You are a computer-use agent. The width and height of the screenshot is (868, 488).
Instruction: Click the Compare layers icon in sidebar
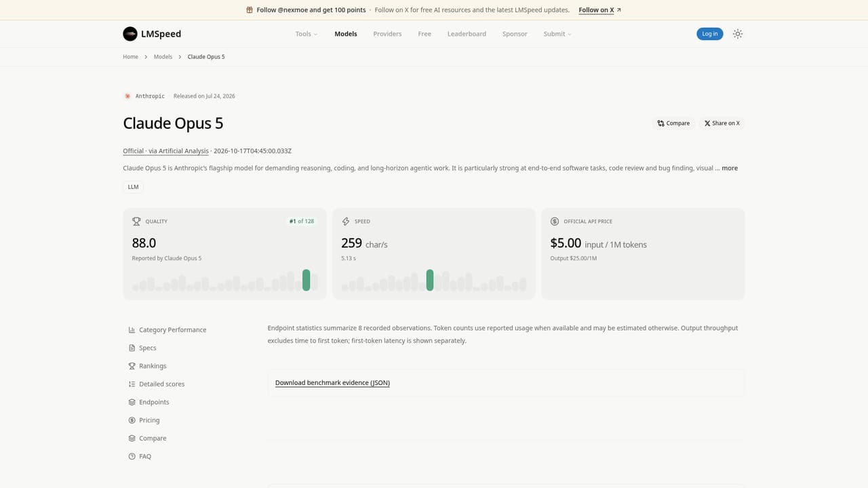coord(132,439)
